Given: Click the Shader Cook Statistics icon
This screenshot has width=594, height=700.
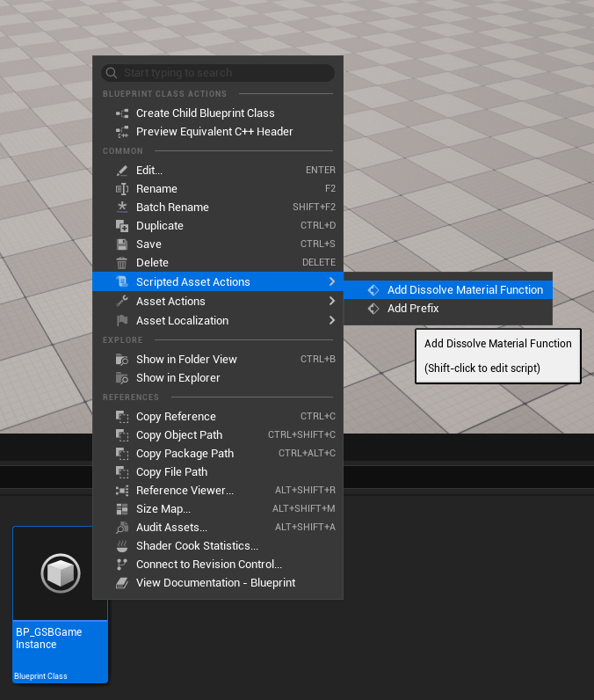Looking at the screenshot, I should (x=122, y=546).
